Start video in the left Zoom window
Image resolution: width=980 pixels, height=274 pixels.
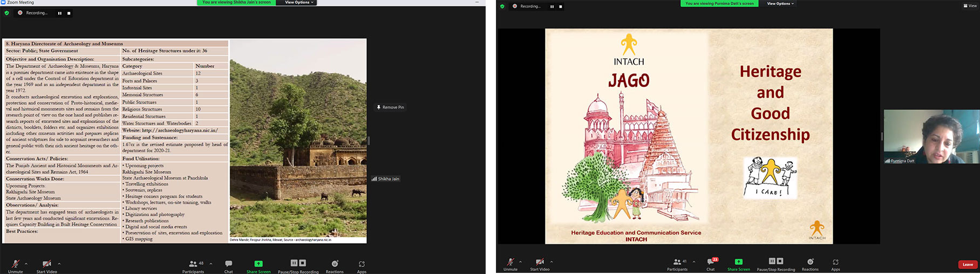(x=46, y=266)
